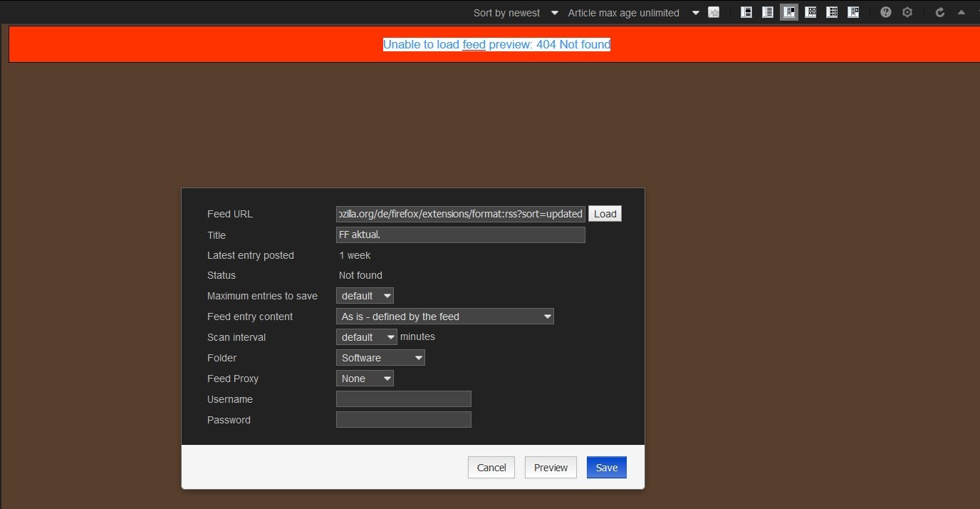The width and height of the screenshot is (980, 509).
Task: Click the highlighted active layout icon
Action: 789,13
